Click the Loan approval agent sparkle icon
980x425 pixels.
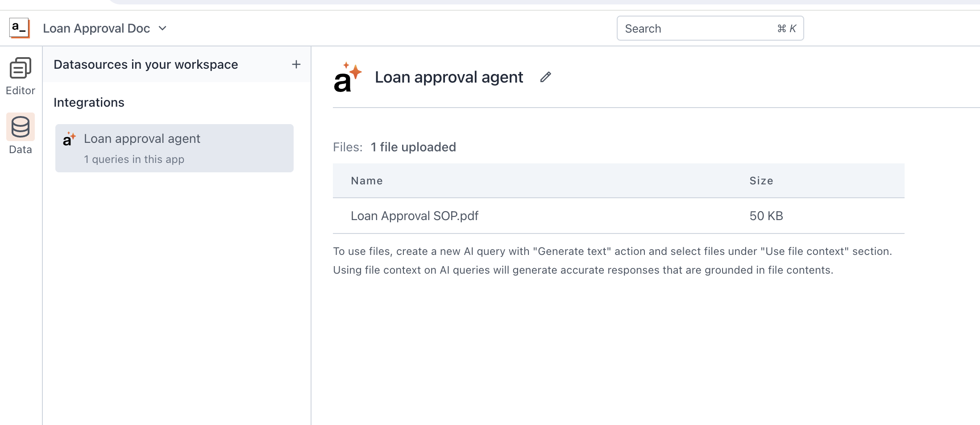pos(348,77)
